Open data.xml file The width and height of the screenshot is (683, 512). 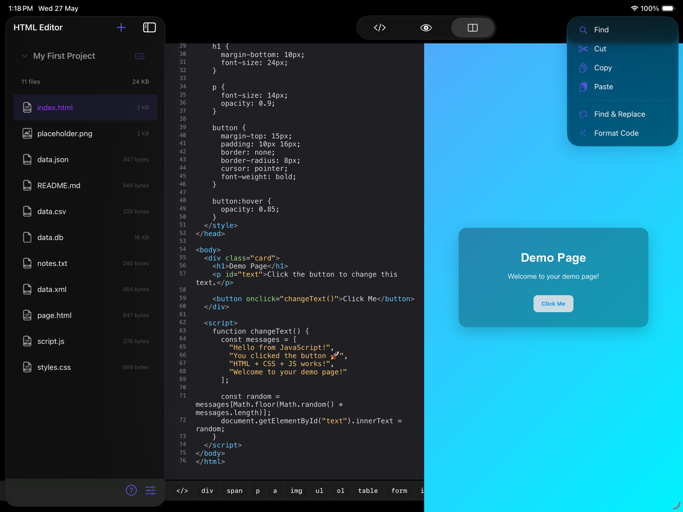pos(85,289)
